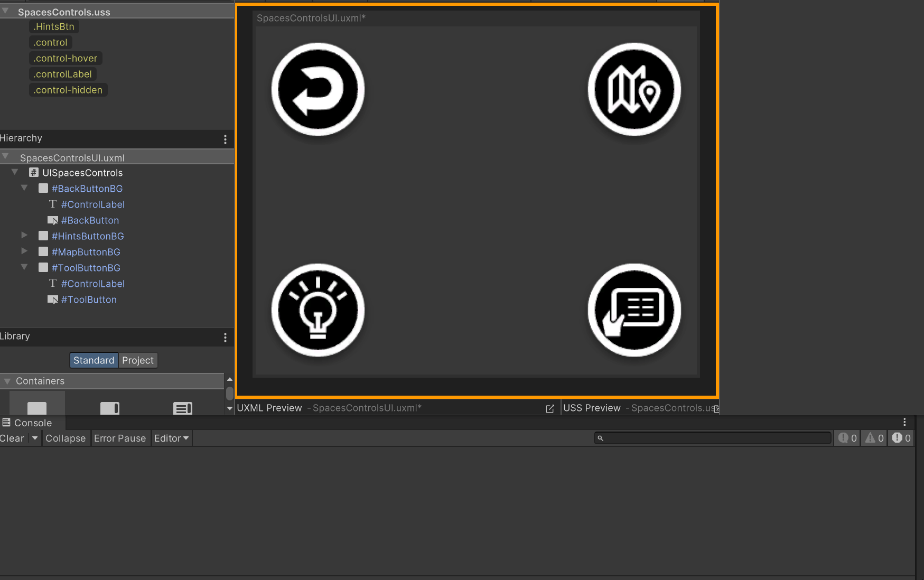This screenshot has width=924, height=580.
Task: Open the Library panel options menu
Action: [x=226, y=337]
